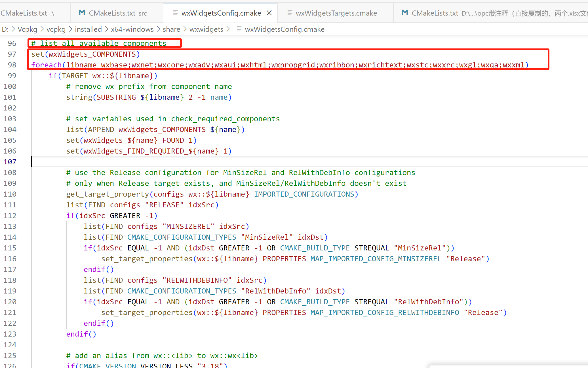Click the comment starting '# use the Release configuration'

tap(241, 173)
